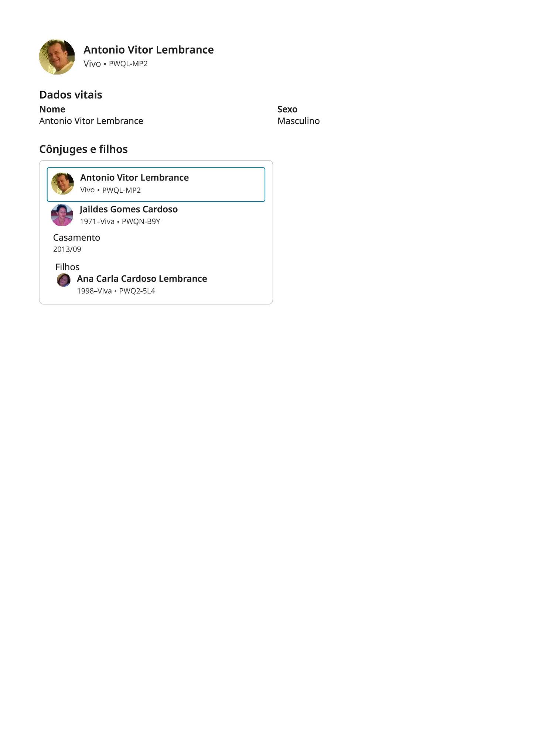Select the Nome value Antonio Vitor Lembrance
The width and height of the screenshot is (535, 756).
91,121
